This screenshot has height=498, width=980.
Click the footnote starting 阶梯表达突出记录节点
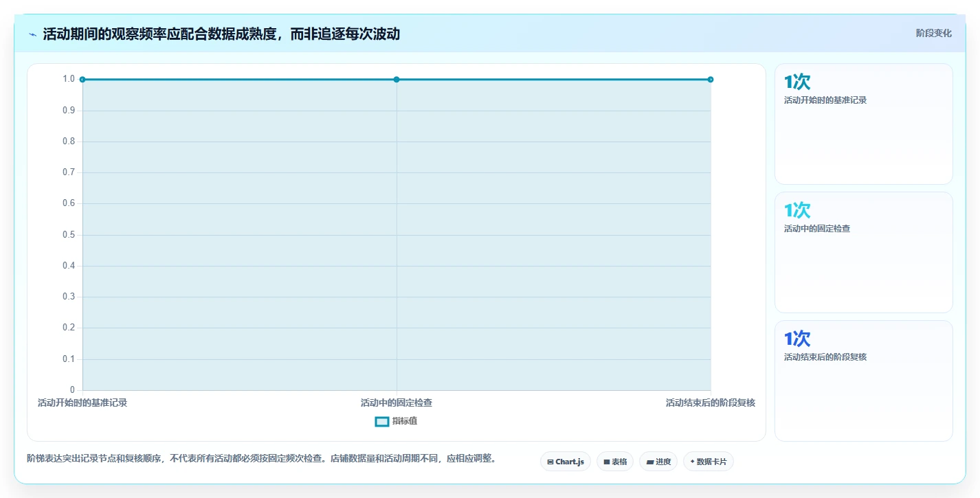coord(261,458)
